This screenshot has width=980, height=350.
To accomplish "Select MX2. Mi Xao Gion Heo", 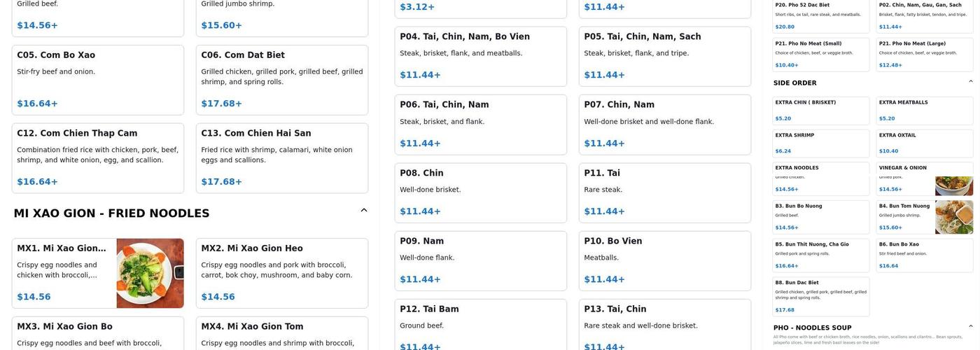I will [281, 273].
